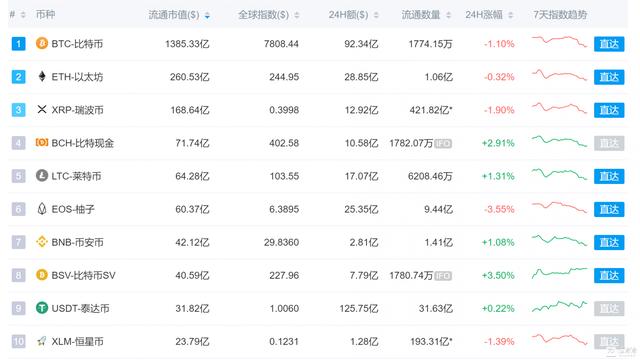This screenshot has width=640, height=360.
Task: Sort by 流通数量 column arrows
Action: pos(448,15)
